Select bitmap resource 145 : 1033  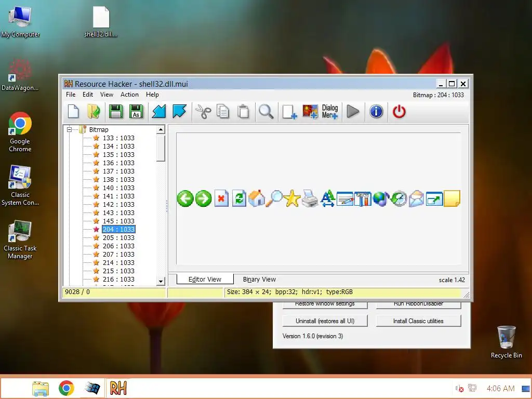click(x=118, y=221)
